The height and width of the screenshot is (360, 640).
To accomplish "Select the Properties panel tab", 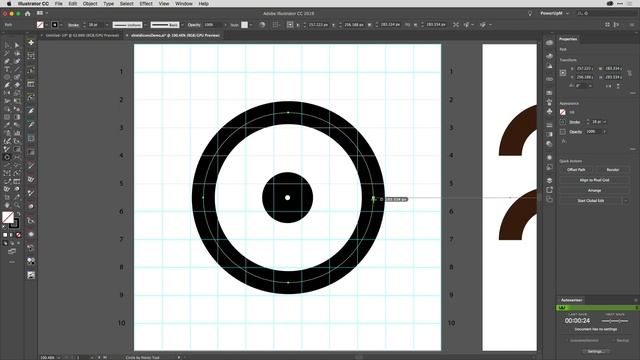I will click(x=568, y=39).
